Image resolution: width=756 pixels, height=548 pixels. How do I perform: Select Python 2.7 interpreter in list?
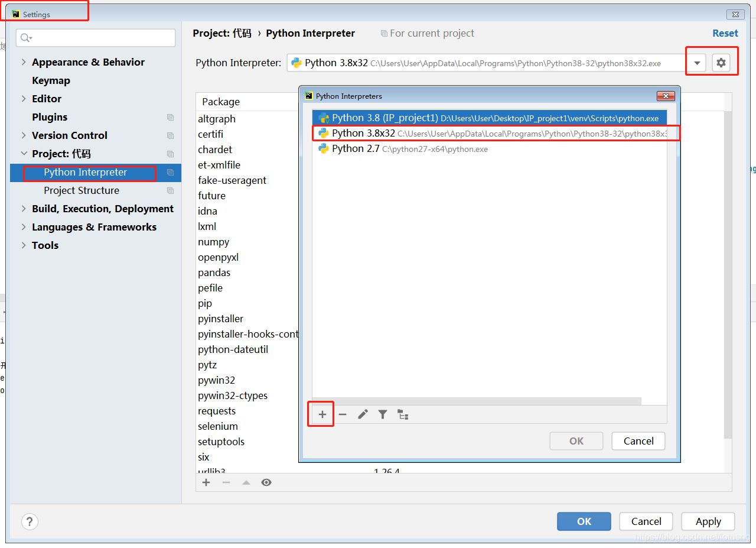click(356, 149)
